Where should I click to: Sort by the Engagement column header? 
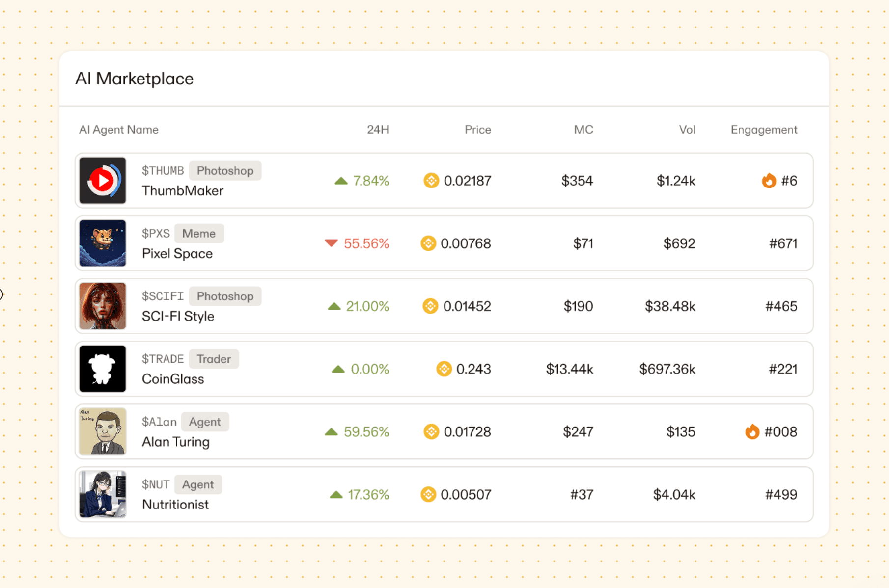pyautogui.click(x=764, y=130)
